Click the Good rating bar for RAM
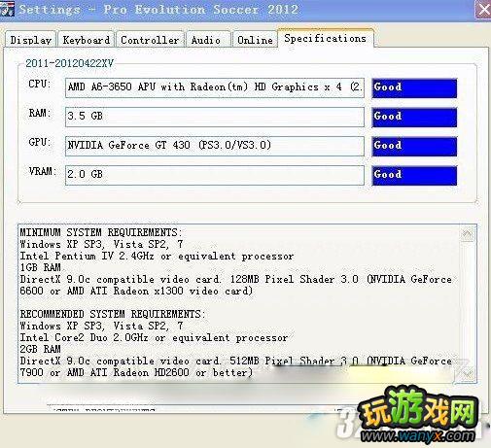The image size is (491, 448). [414, 117]
